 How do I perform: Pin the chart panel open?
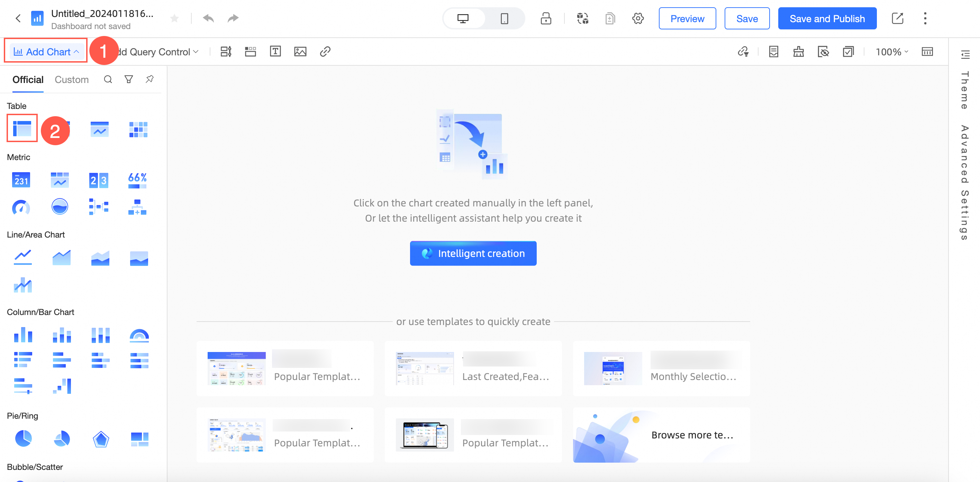[149, 79]
